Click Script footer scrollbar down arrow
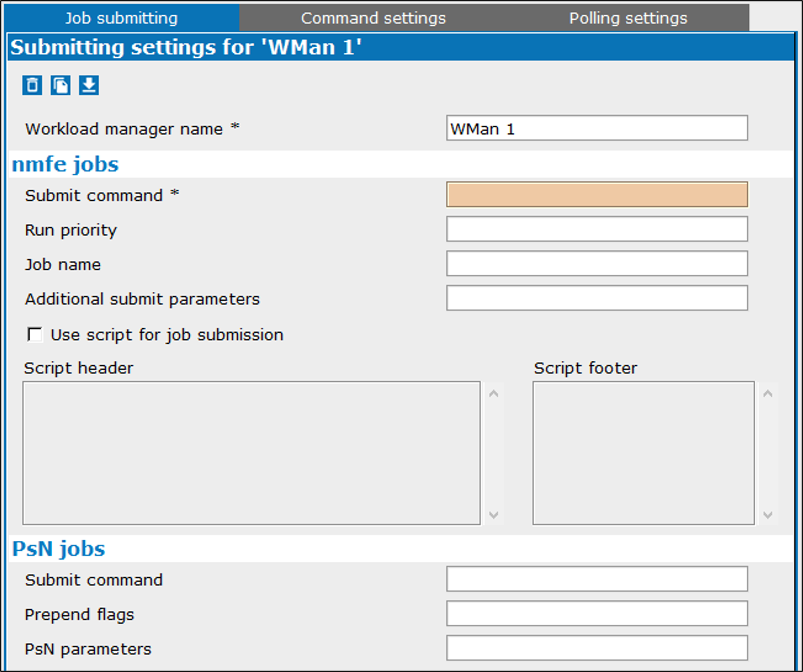The width and height of the screenshot is (803, 672). point(768,515)
